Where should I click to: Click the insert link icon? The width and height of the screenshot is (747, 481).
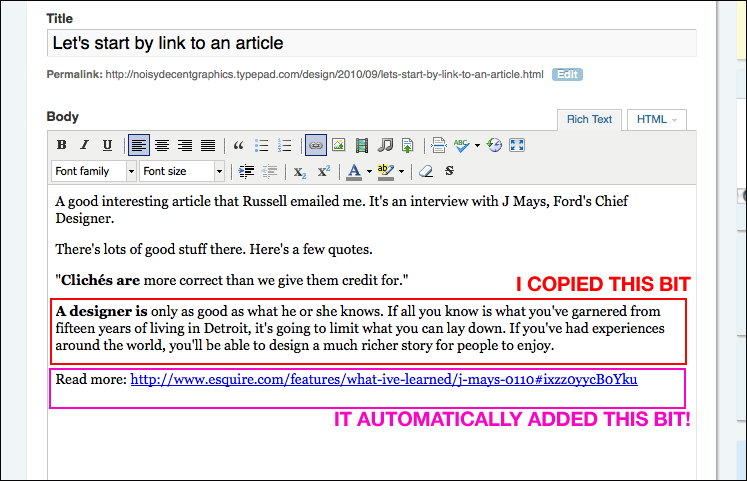(316, 145)
